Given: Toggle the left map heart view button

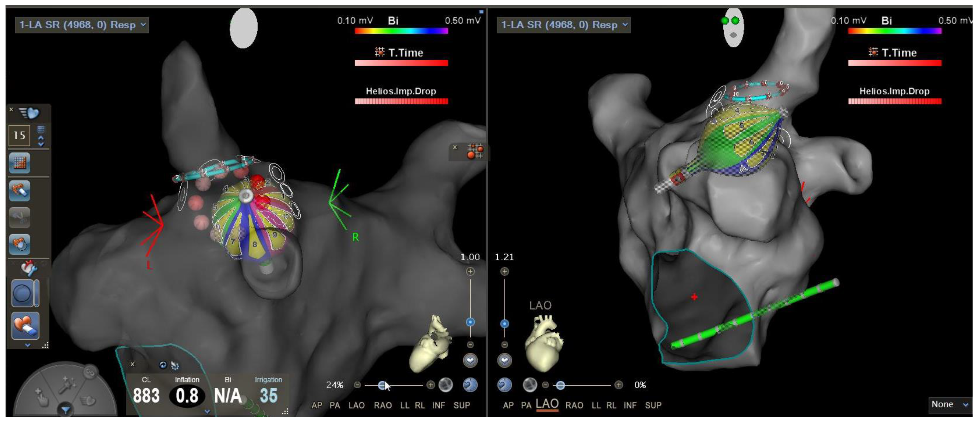Looking at the screenshot, I should point(470,360).
